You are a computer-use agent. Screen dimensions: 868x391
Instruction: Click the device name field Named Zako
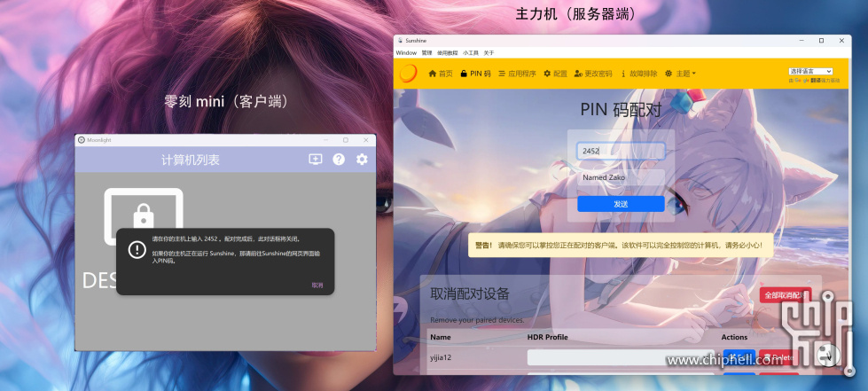(x=621, y=177)
